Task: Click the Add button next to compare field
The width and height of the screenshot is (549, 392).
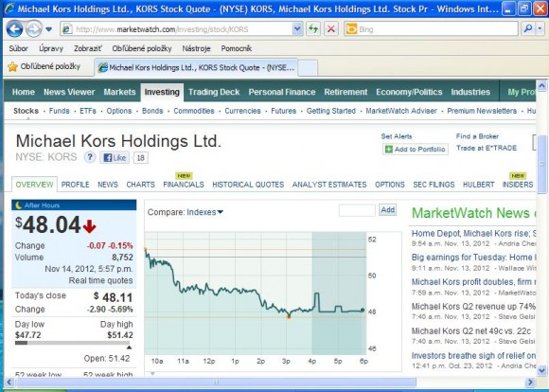Action: click(387, 210)
